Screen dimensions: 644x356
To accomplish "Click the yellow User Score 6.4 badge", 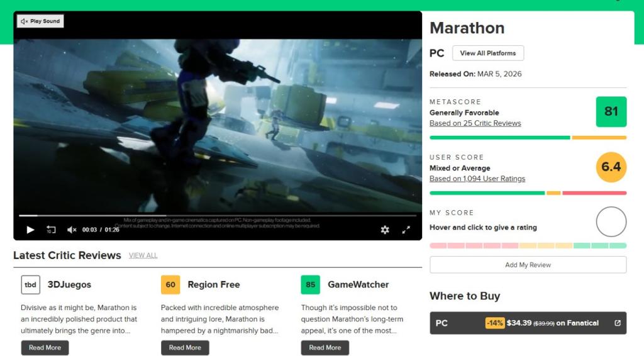I will [611, 167].
